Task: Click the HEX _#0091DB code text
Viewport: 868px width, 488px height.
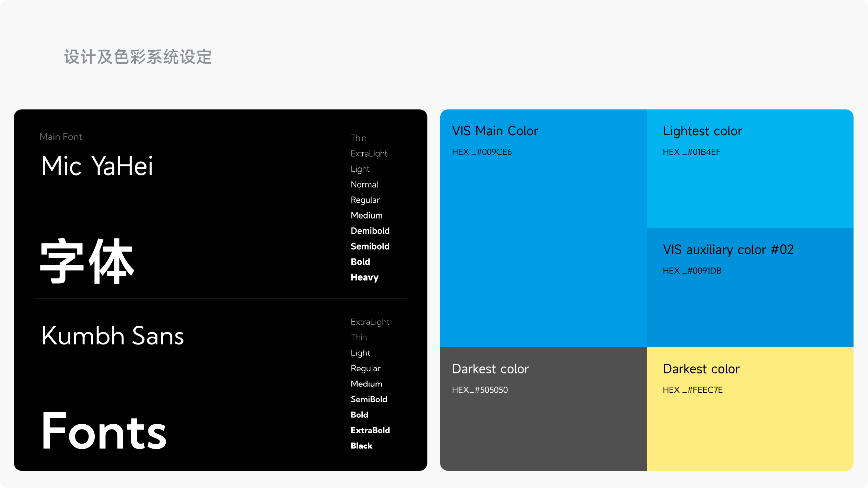Action: pyautogui.click(x=692, y=271)
